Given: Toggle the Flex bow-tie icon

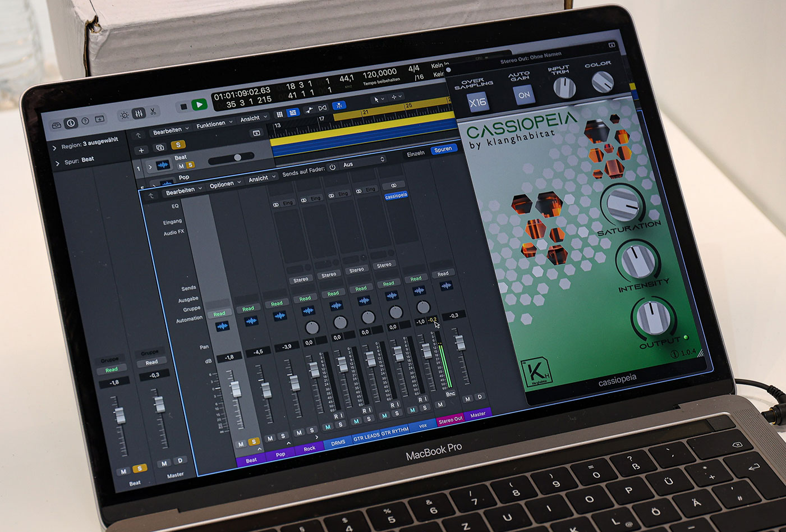Looking at the screenshot, I should (x=322, y=108).
